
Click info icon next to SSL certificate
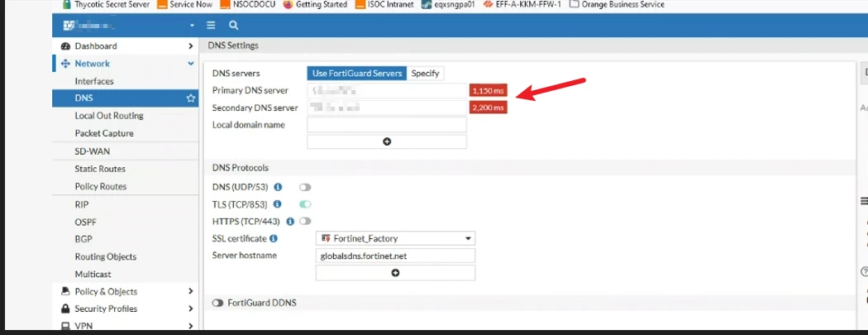coord(274,239)
